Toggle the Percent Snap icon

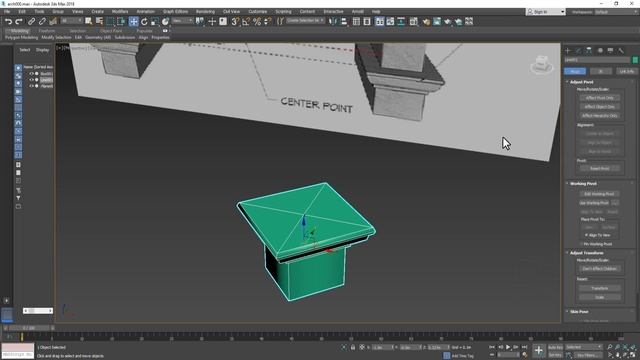coord(257,22)
